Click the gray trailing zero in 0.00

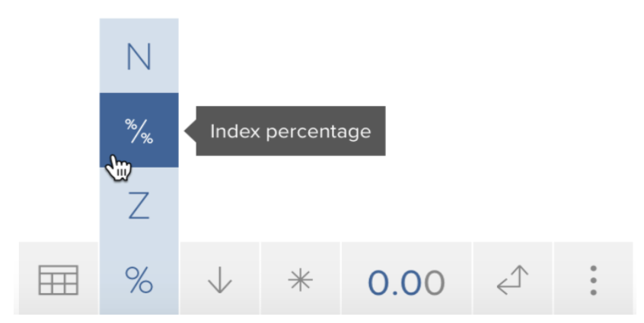pyautogui.click(x=434, y=283)
